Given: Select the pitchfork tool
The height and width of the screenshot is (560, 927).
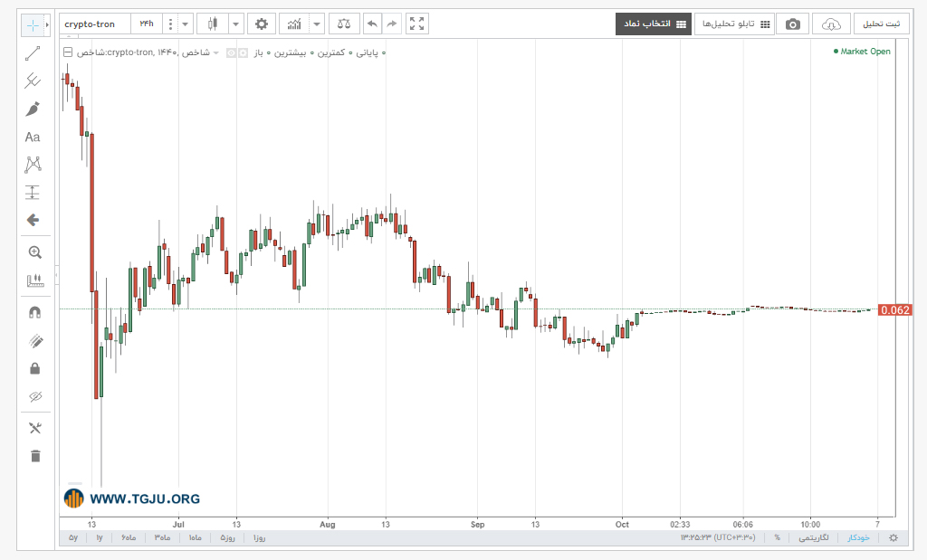Looking at the screenshot, I should (33, 81).
